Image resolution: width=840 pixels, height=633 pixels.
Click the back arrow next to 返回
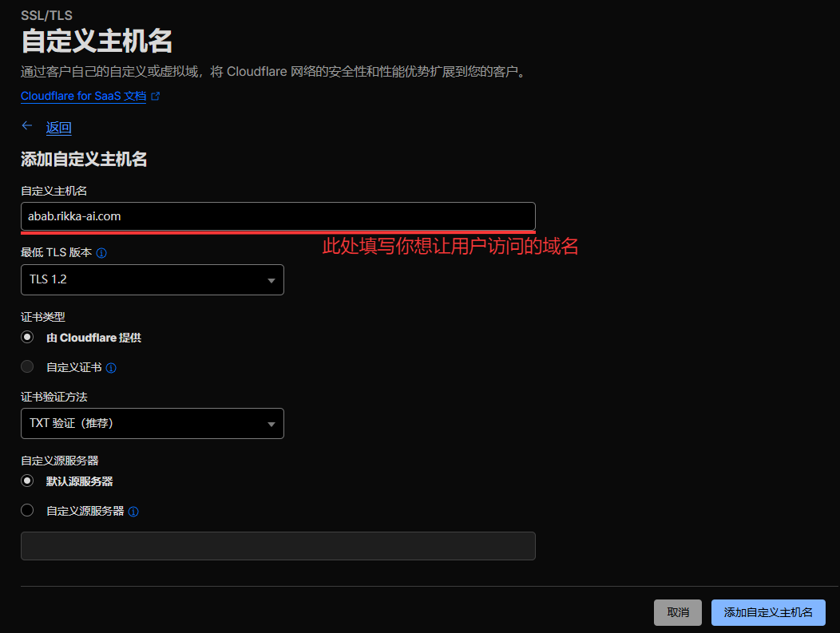coord(26,125)
